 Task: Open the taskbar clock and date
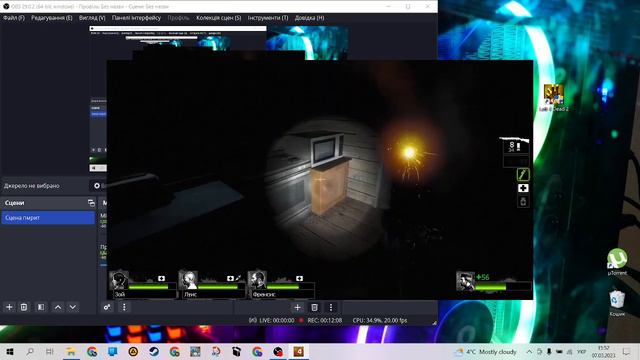coord(603,351)
